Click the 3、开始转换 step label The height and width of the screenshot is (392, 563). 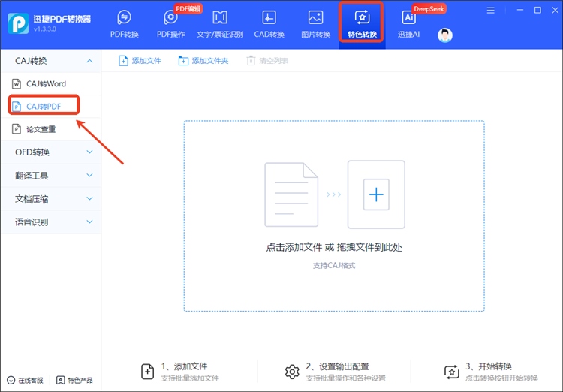(489, 366)
